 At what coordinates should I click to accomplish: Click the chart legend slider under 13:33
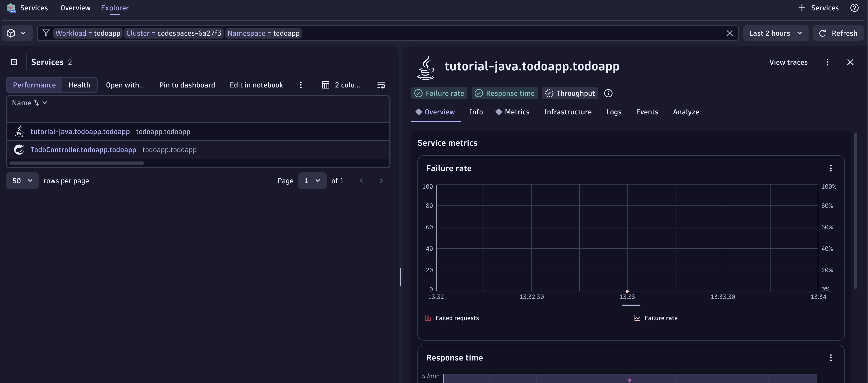pyautogui.click(x=631, y=305)
